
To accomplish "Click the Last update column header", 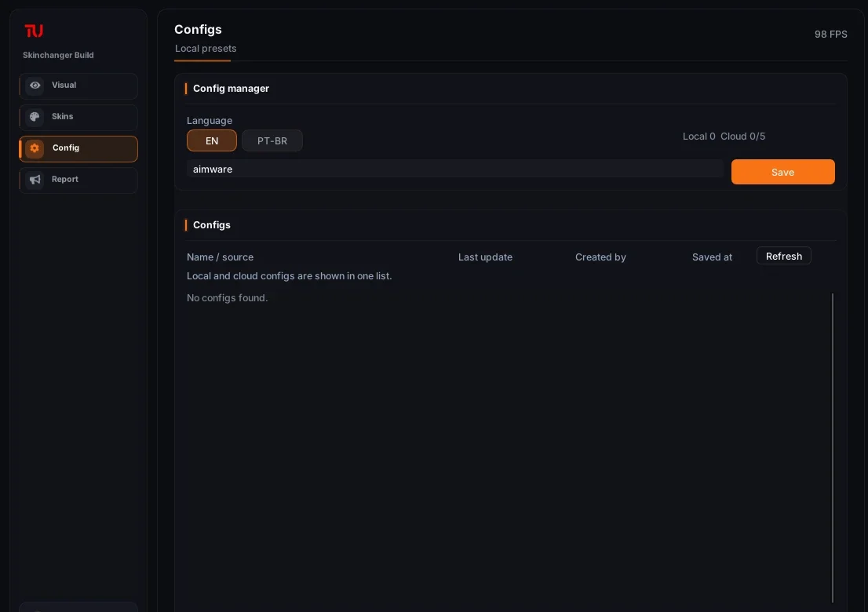I will [485, 257].
